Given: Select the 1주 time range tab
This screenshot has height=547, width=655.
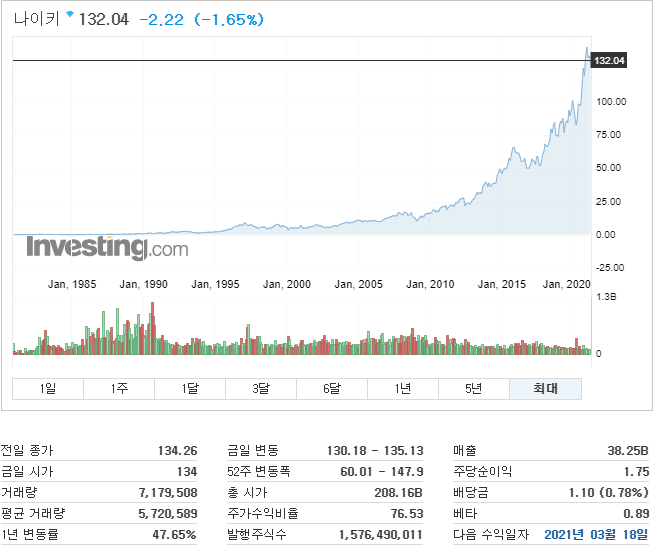Looking at the screenshot, I should (119, 389).
